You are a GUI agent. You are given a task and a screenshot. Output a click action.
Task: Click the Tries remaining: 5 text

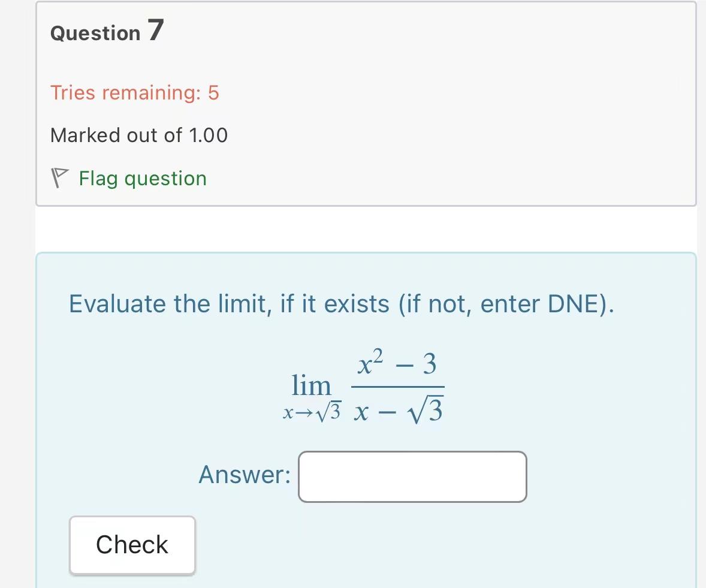click(x=134, y=93)
